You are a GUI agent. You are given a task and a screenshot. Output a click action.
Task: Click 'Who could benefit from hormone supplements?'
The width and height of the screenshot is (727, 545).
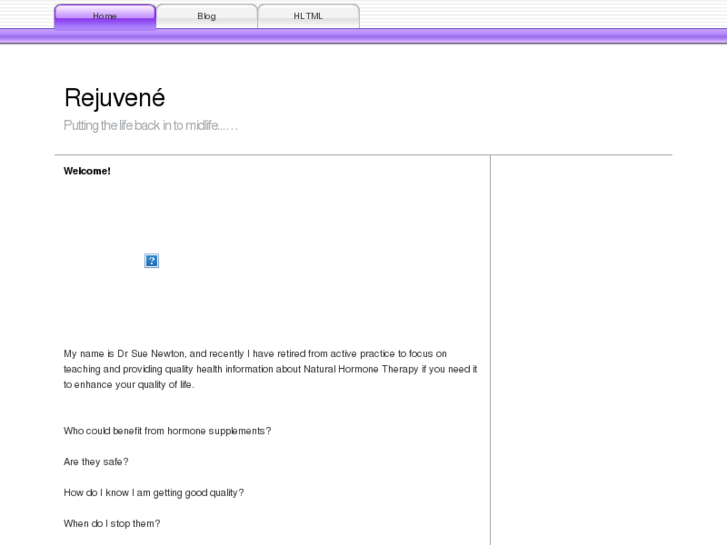(x=167, y=431)
